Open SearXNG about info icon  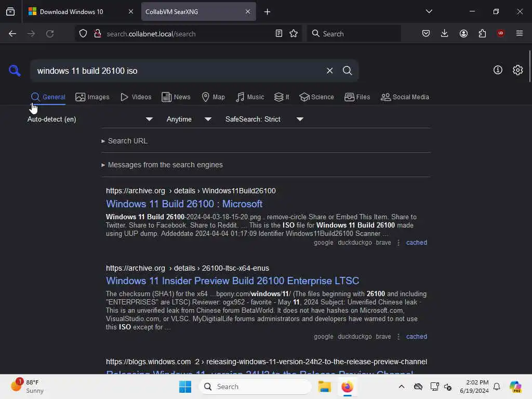pyautogui.click(x=498, y=70)
